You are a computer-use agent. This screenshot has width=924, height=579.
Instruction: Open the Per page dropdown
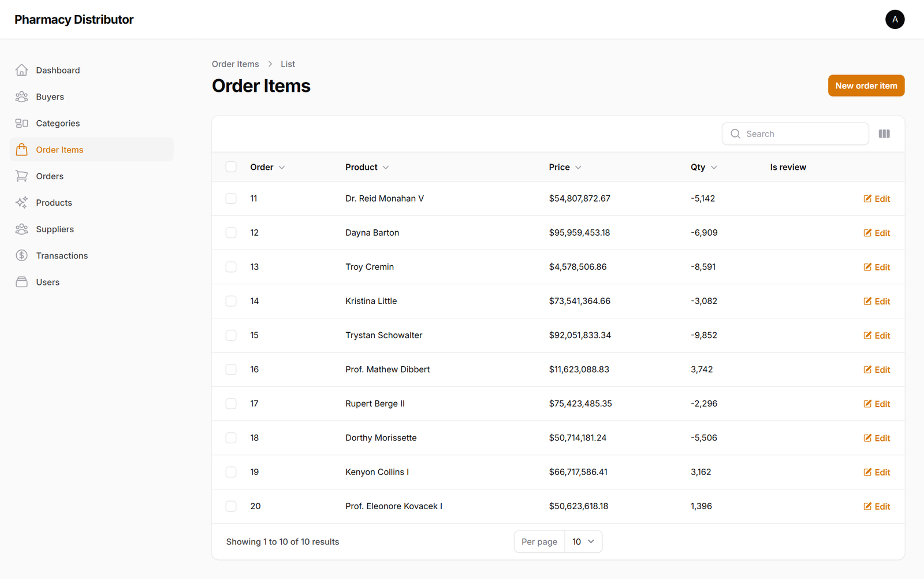coord(583,541)
